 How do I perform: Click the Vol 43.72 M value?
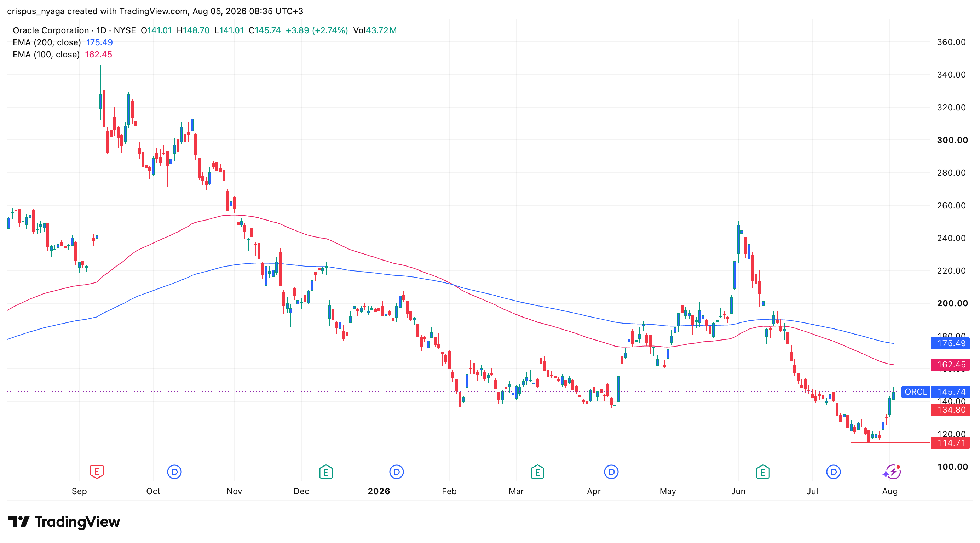(x=375, y=30)
